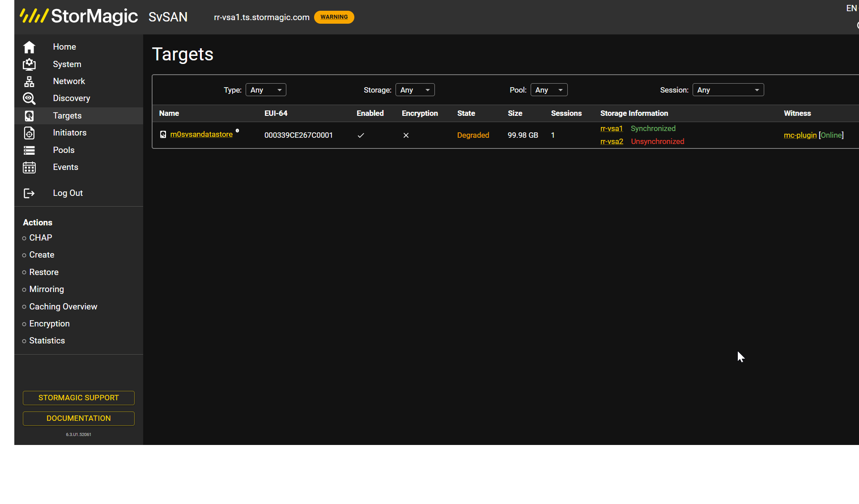Open the EN language selector

[851, 8]
